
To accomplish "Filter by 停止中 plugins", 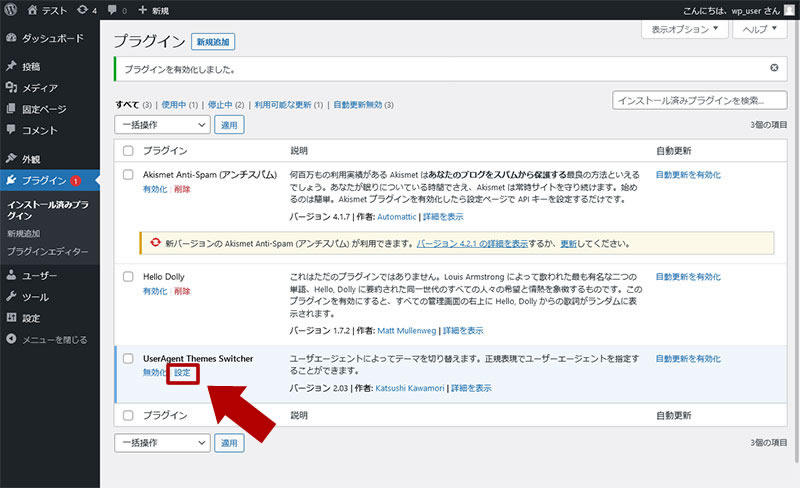I will 220,105.
